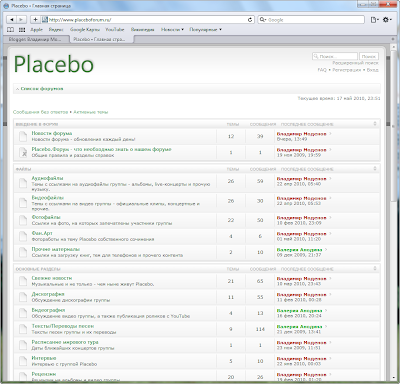Select the Placebo - Главная страница tab

[x=101, y=39]
